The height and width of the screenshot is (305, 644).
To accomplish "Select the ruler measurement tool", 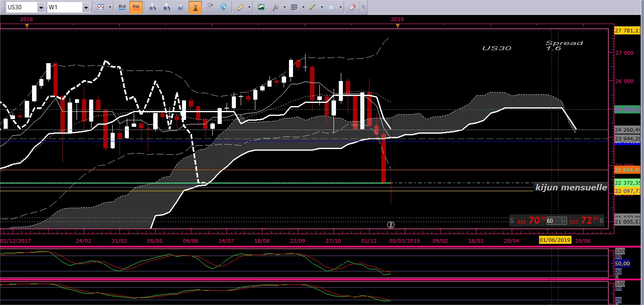I will pos(240,7).
